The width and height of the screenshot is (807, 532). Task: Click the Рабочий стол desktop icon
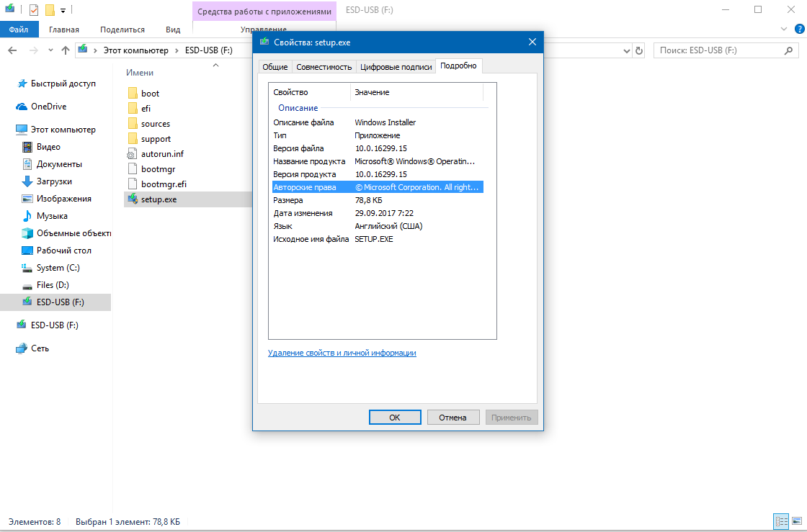(x=27, y=251)
